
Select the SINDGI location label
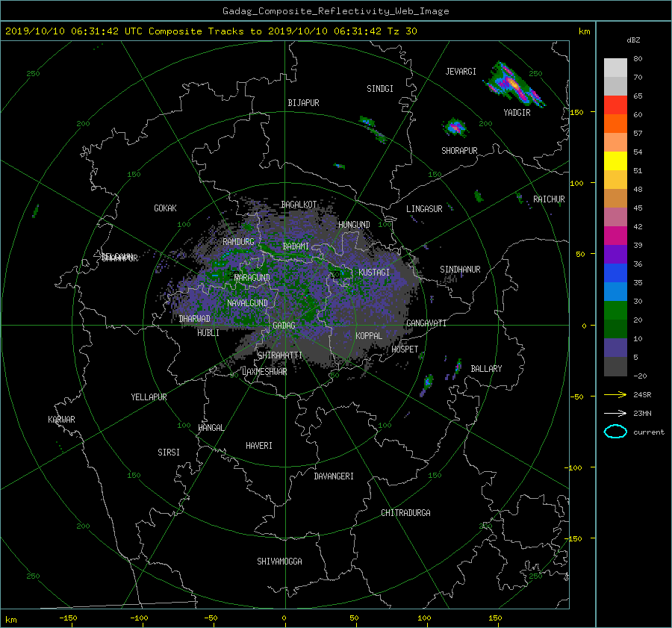click(x=380, y=89)
